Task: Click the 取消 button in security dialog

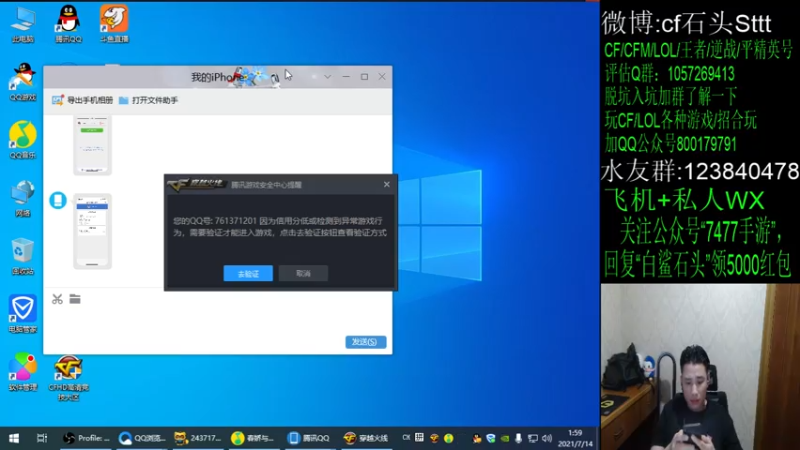Action: (303, 273)
